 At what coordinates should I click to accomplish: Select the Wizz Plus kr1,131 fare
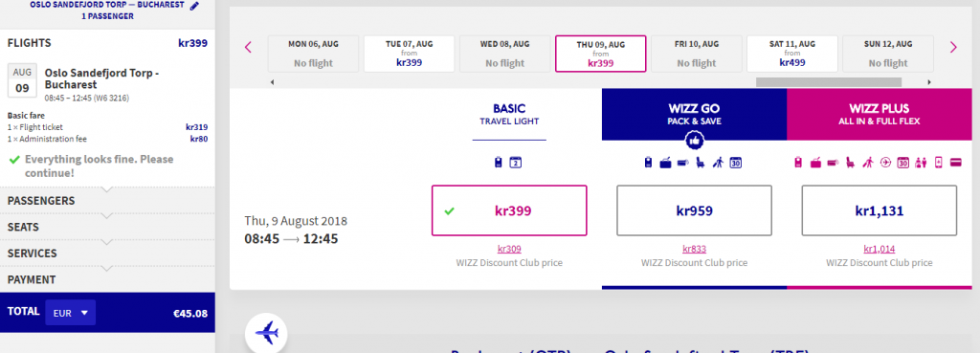pyautogui.click(x=879, y=210)
